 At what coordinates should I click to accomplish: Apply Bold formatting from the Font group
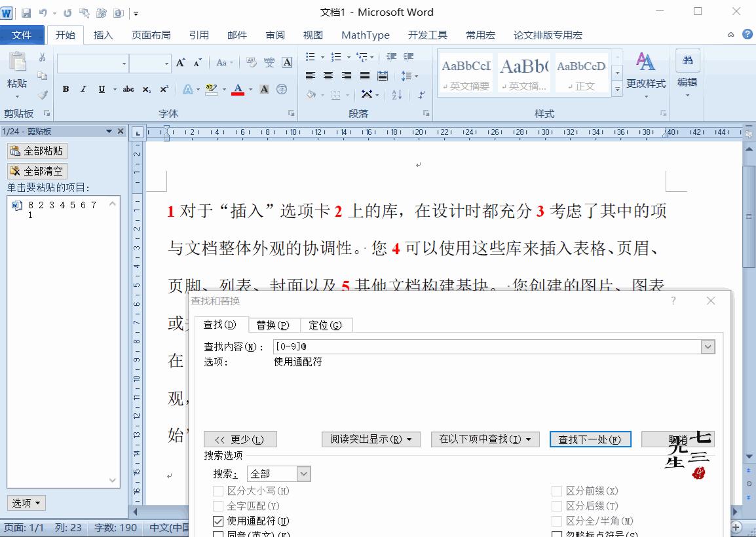(66, 88)
